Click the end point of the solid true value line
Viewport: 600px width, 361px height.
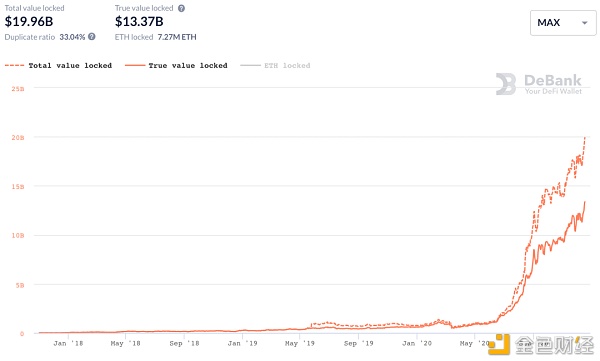(x=585, y=202)
